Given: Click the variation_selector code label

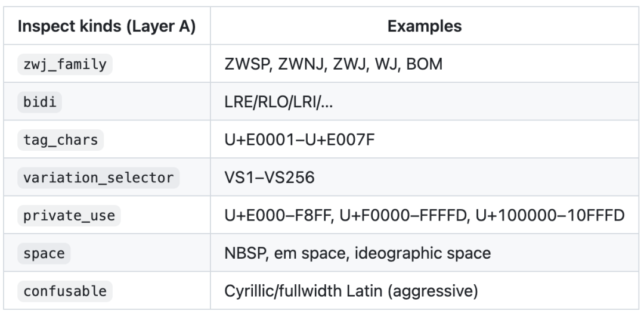Looking at the screenshot, I should click(98, 178).
